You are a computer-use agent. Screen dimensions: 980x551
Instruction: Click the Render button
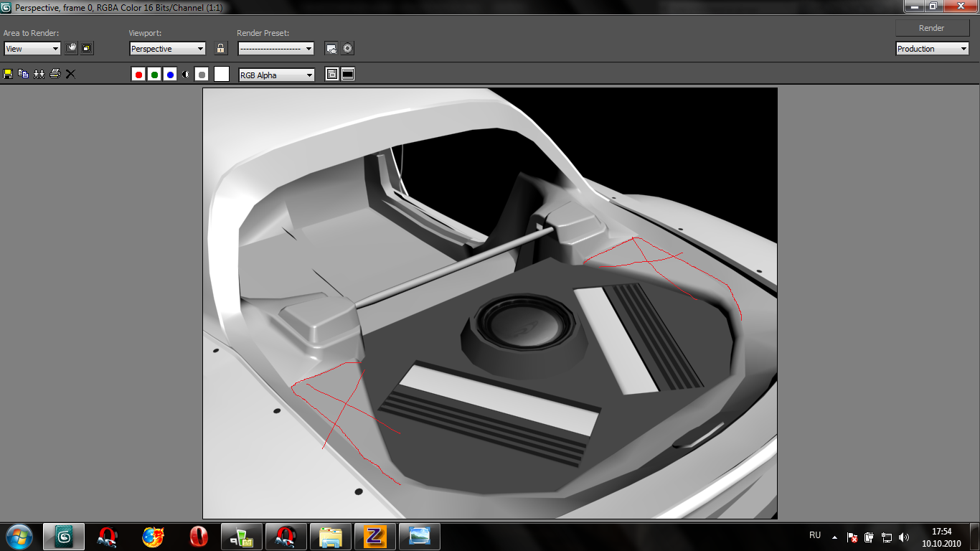[932, 28]
